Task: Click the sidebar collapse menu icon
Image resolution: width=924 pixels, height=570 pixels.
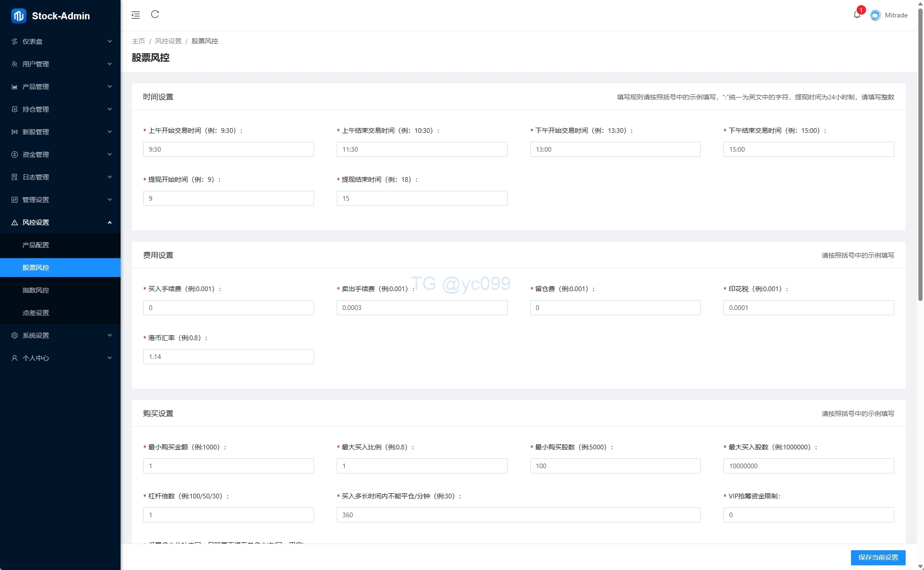Action: (x=136, y=15)
